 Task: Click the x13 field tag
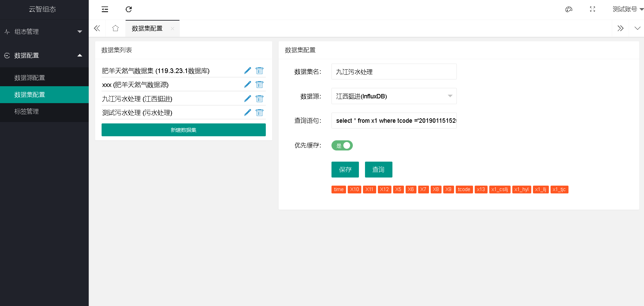481,189
